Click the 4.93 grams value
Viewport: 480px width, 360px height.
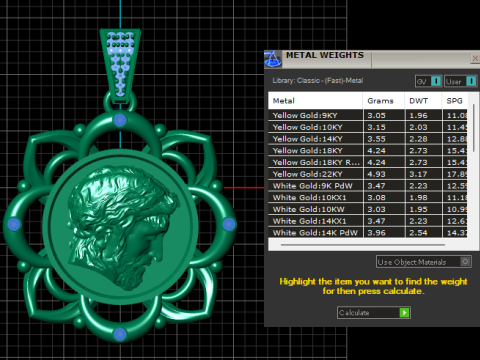(x=376, y=174)
